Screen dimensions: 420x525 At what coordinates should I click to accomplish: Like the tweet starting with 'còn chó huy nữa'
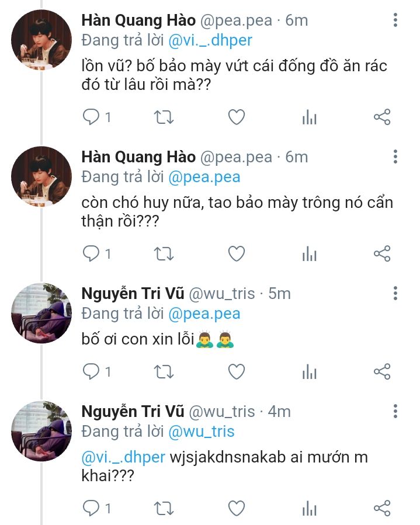coord(236,254)
